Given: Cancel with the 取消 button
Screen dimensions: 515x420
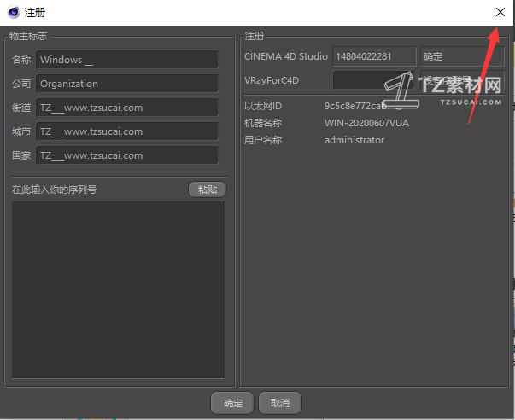Looking at the screenshot, I should point(280,403).
